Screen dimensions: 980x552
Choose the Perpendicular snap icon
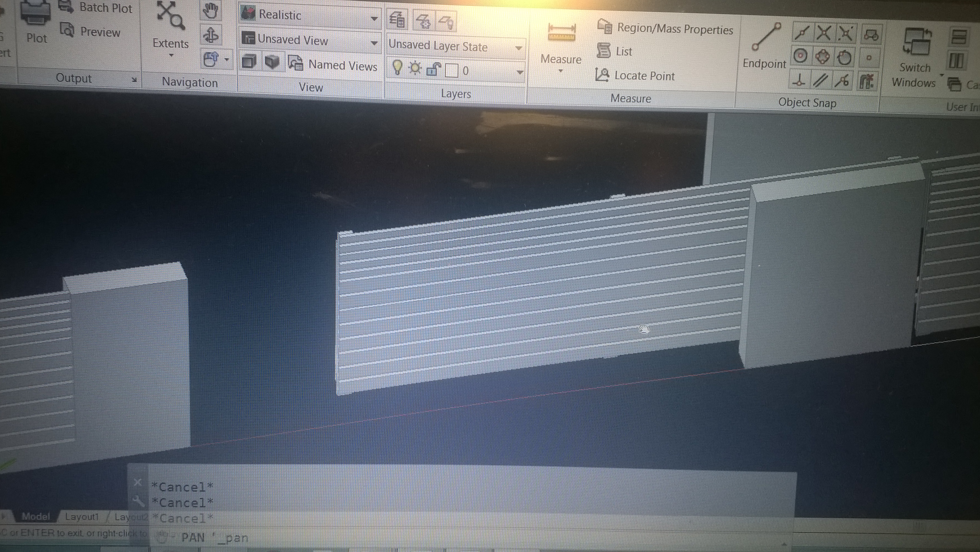(x=799, y=80)
